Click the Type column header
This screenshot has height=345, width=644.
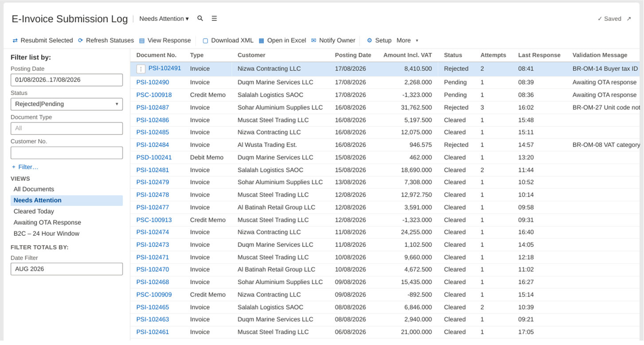pyautogui.click(x=197, y=55)
